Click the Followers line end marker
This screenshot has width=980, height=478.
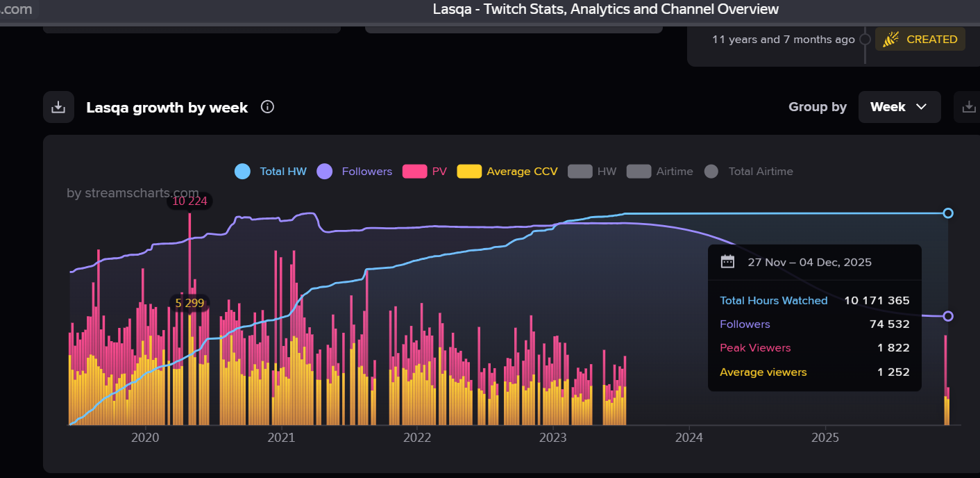[x=948, y=316]
